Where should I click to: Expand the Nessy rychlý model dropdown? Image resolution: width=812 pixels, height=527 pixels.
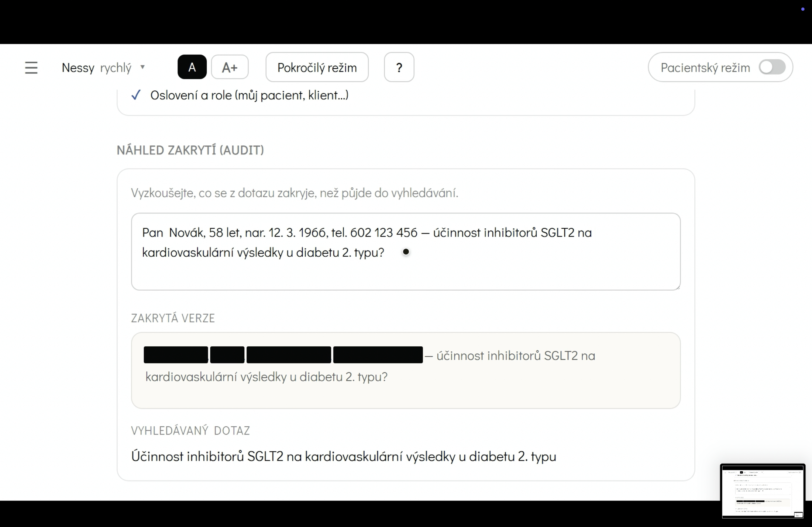[103, 67]
